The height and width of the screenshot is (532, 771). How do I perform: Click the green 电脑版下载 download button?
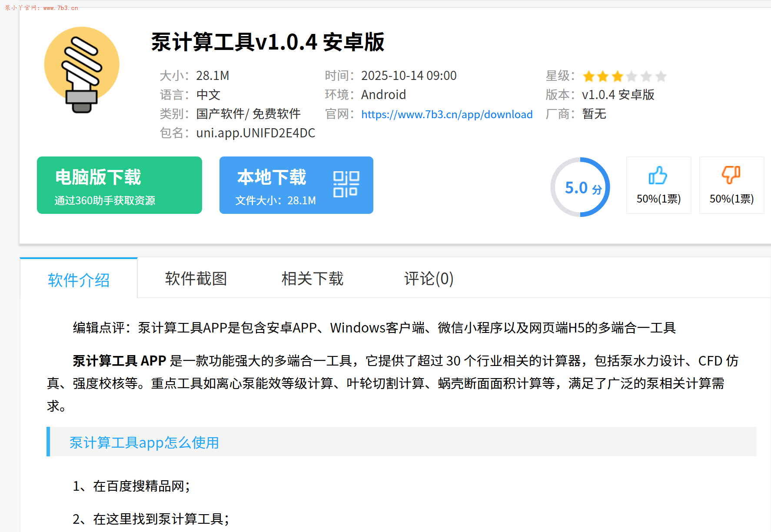point(120,185)
